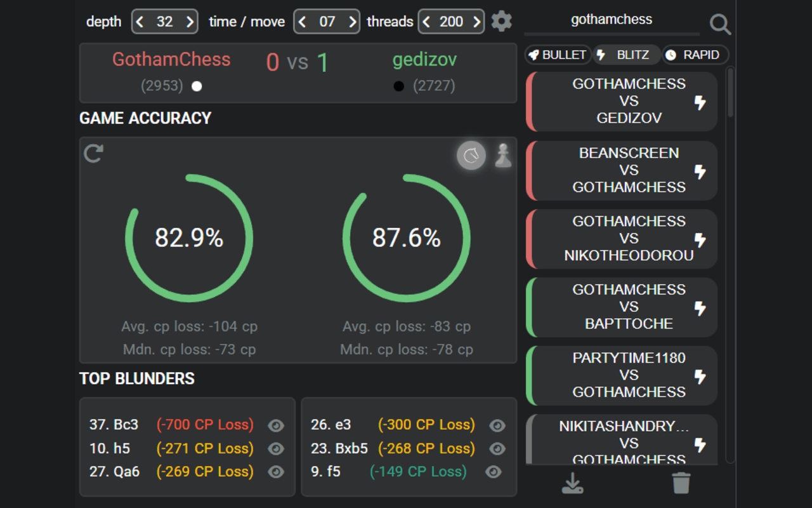The image size is (812, 508).
Task: Click the threads value 200
Action: click(452, 22)
